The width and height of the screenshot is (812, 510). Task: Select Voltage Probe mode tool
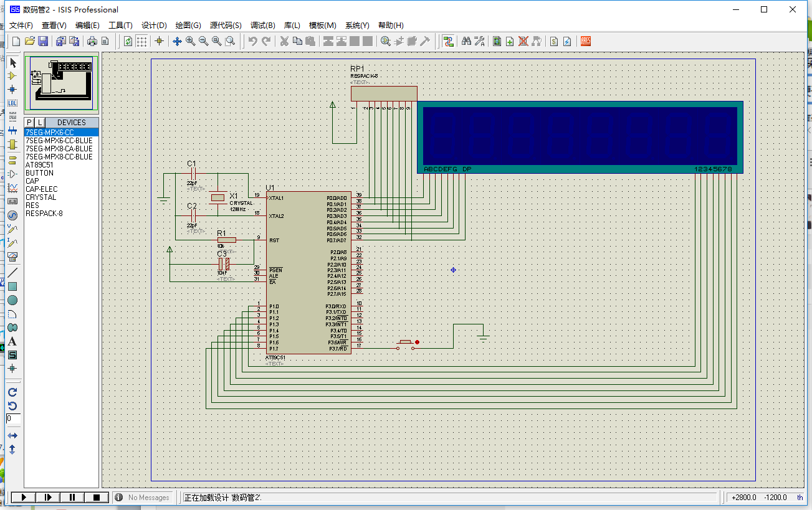tap(12, 229)
